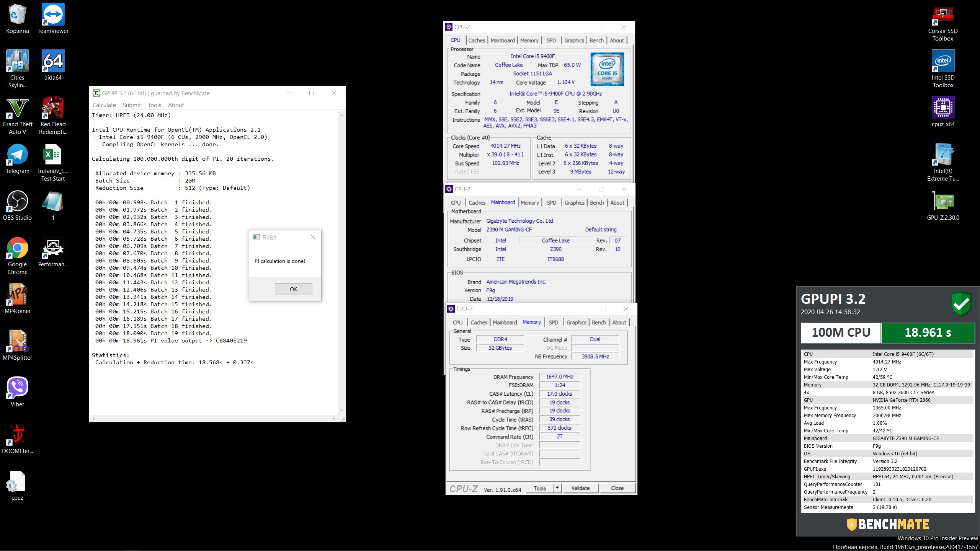
Task: Open the Recycle Bin (Корзина) desktop icon
Action: pyautogui.click(x=17, y=18)
